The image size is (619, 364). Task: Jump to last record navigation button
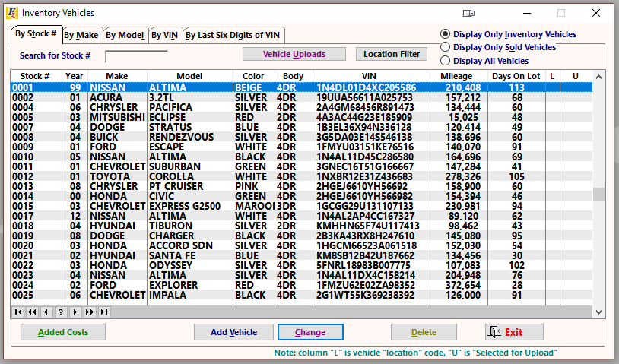[104, 312]
